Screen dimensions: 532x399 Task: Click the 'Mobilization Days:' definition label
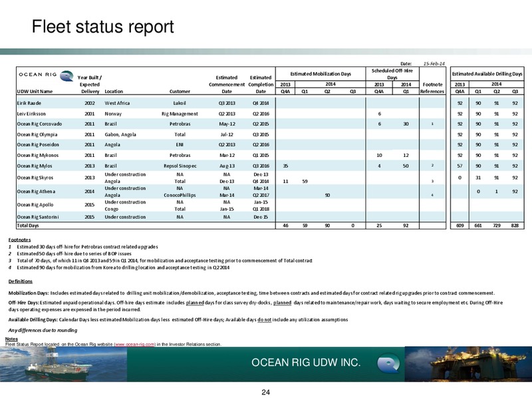click(x=29, y=293)
